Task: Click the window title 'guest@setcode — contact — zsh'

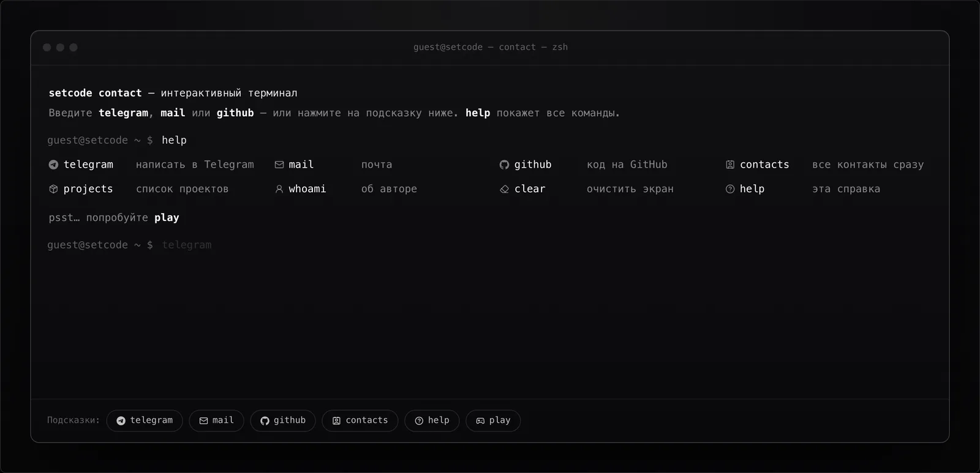Action: click(x=491, y=47)
